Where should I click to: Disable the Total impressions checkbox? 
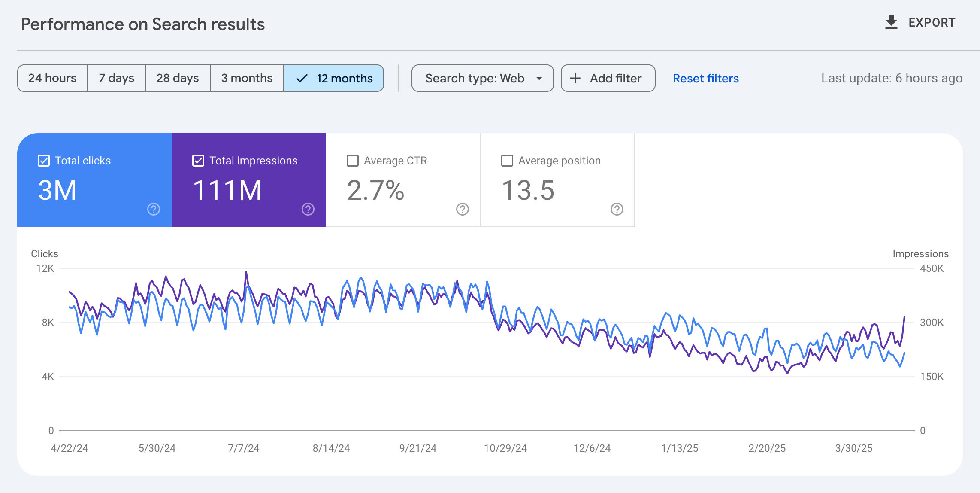(x=198, y=161)
